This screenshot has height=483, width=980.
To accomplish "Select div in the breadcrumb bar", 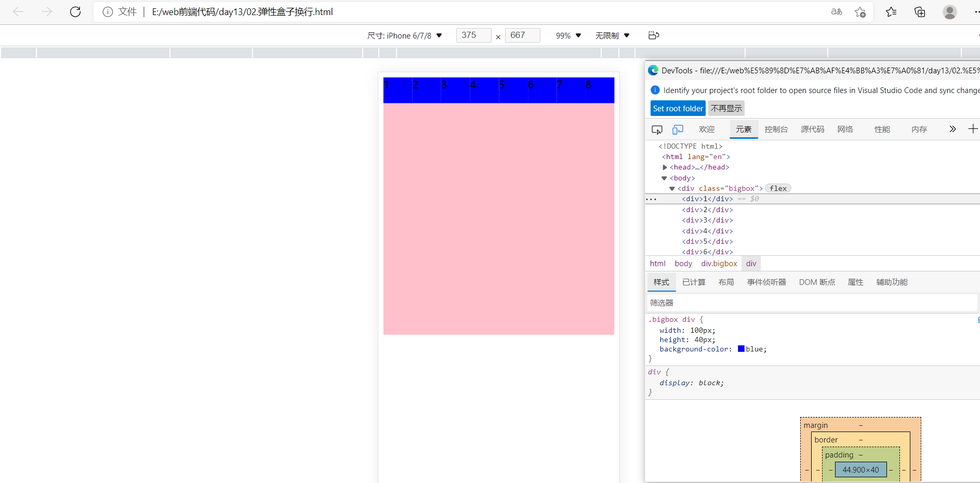I will pos(751,264).
